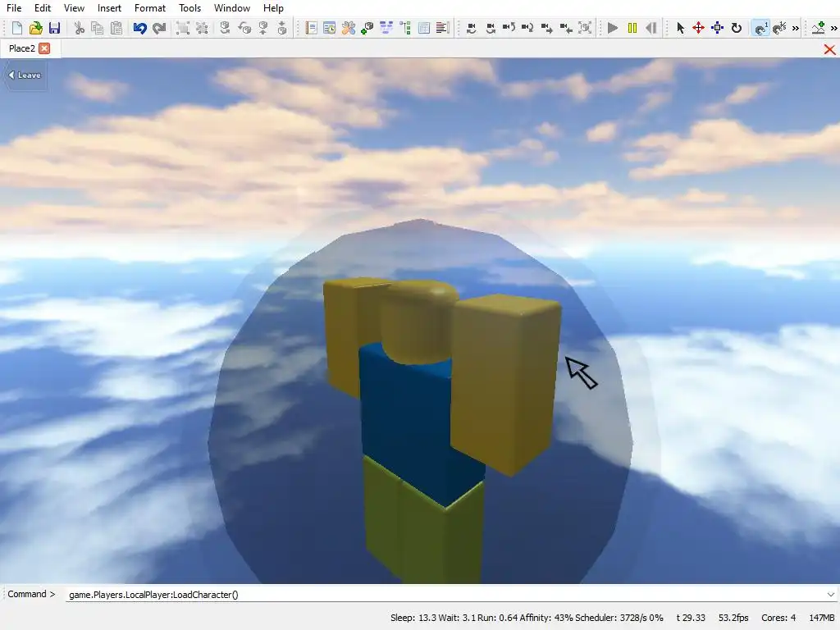Open the purple diagram panel icon
Viewport: 840px width, 630px height.
(386, 28)
